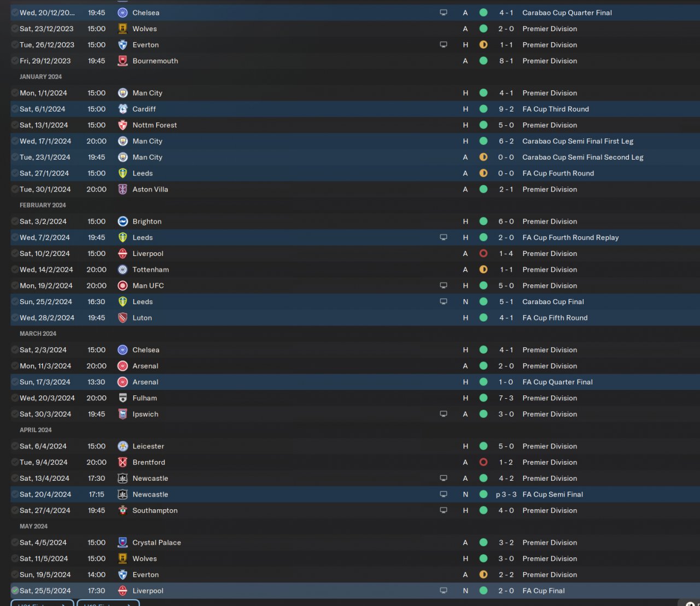Click the Southampton team name
The height and width of the screenshot is (606, 700).
(x=155, y=510)
